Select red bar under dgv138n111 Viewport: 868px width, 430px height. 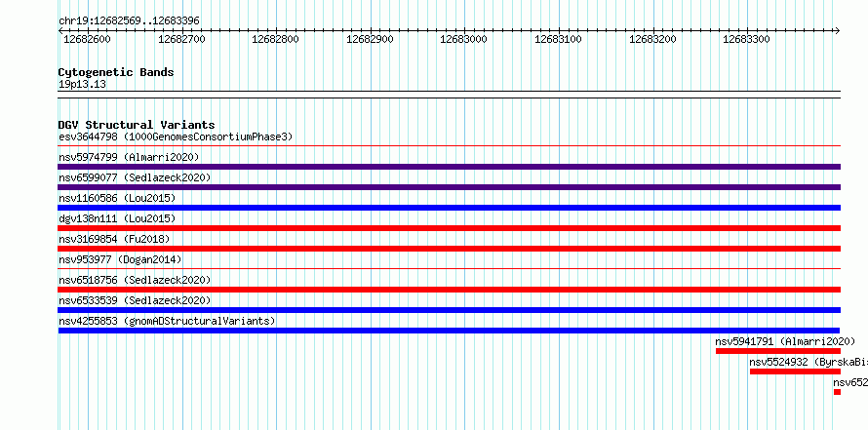point(449,228)
